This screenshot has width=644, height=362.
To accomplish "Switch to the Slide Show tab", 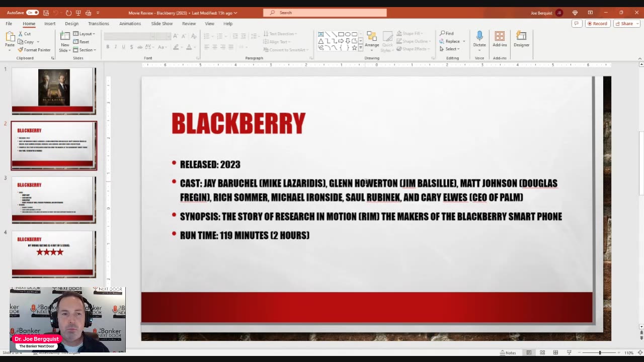I will [162, 24].
